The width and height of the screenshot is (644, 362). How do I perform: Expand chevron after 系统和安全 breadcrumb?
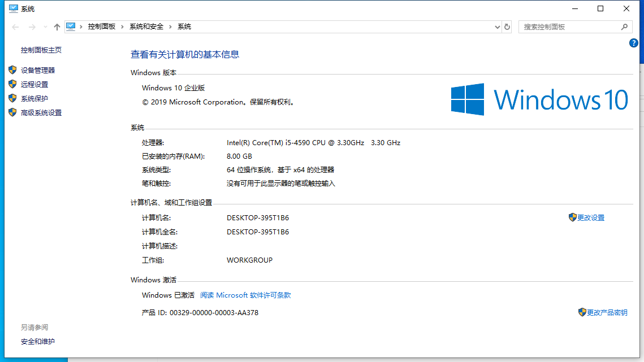(170, 27)
